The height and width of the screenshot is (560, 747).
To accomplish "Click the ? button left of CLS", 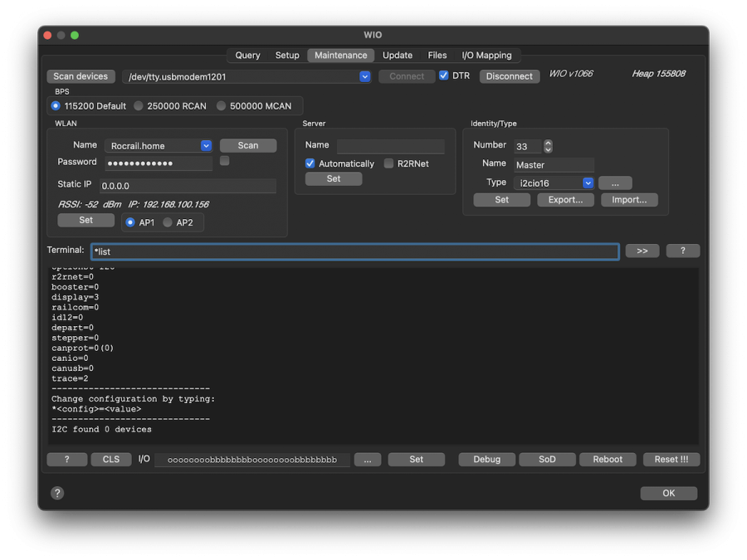I will pos(66,459).
